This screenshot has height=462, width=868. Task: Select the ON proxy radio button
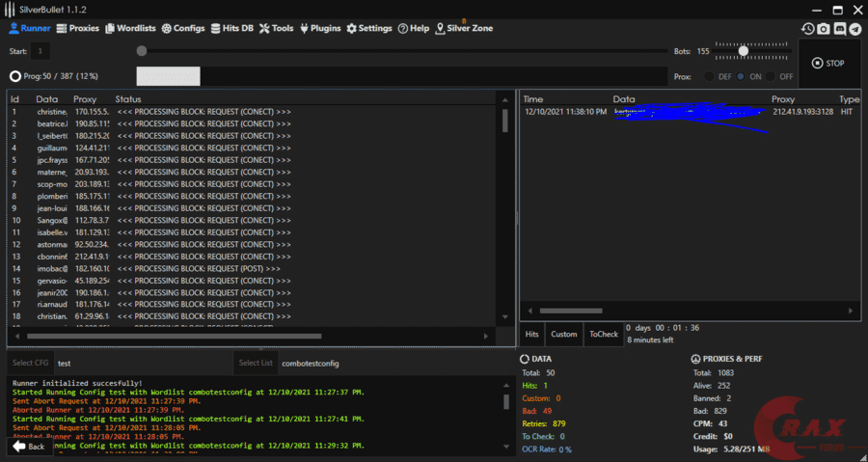click(x=740, y=76)
